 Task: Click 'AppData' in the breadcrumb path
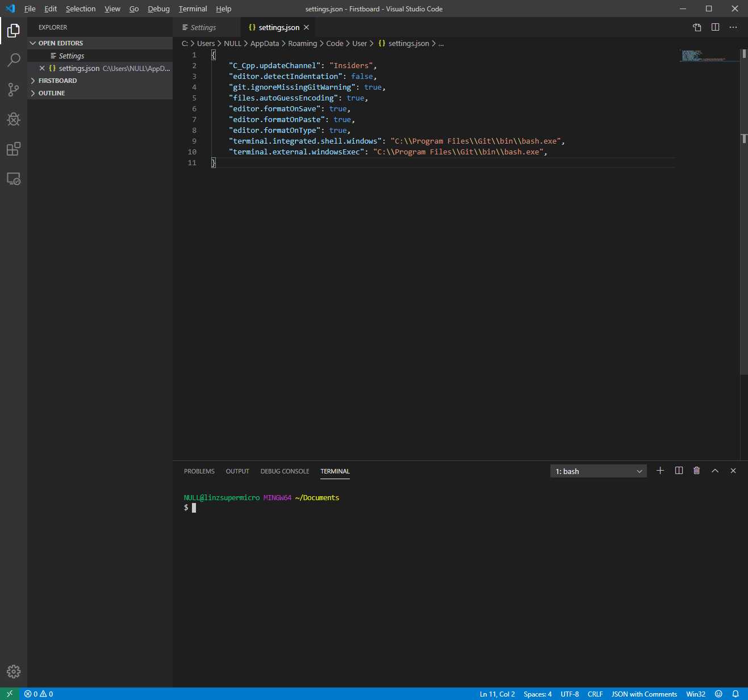coord(265,43)
